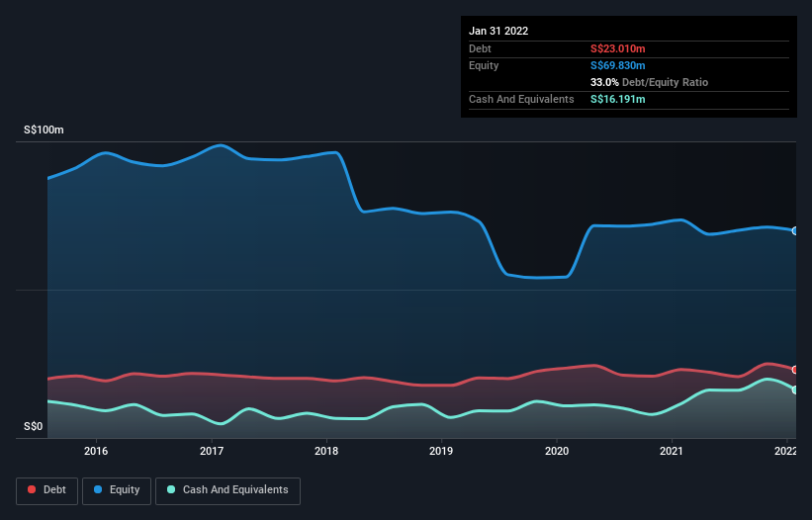
Task: Click the blue Equity legend dot
Action: point(98,489)
